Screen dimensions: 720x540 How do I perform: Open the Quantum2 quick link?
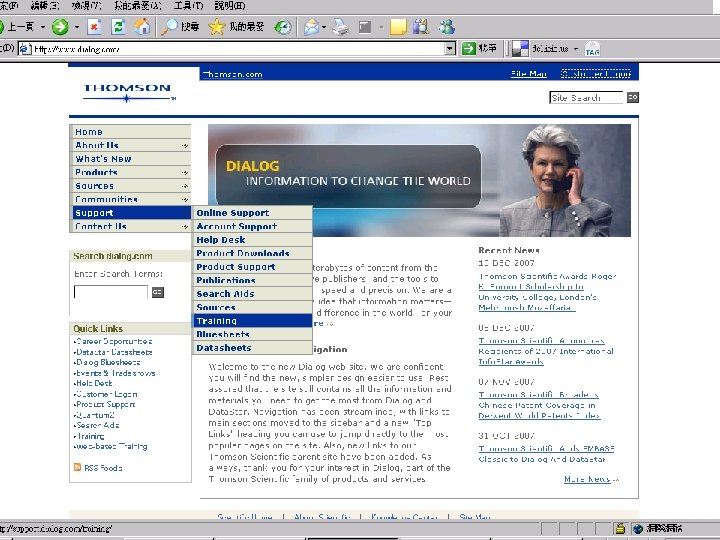pos(94,415)
